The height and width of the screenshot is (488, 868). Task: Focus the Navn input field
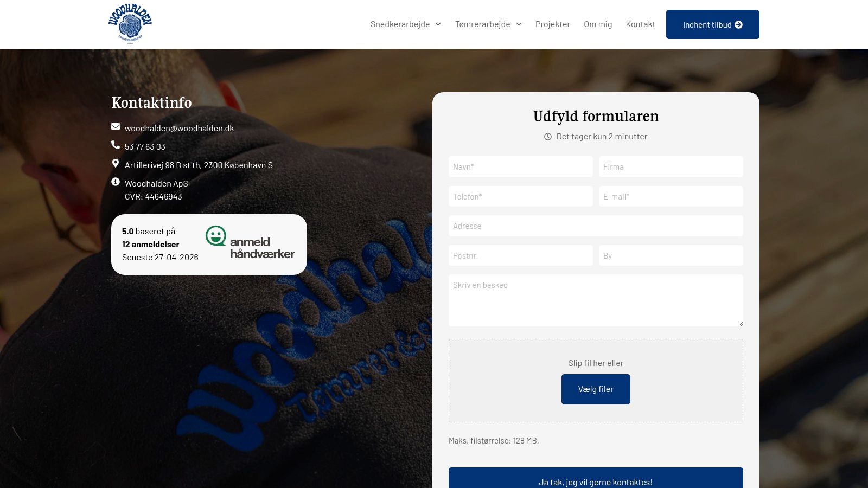coord(521,166)
